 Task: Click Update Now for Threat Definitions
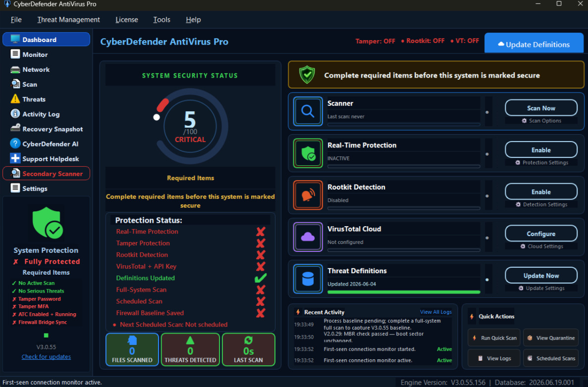(541, 275)
